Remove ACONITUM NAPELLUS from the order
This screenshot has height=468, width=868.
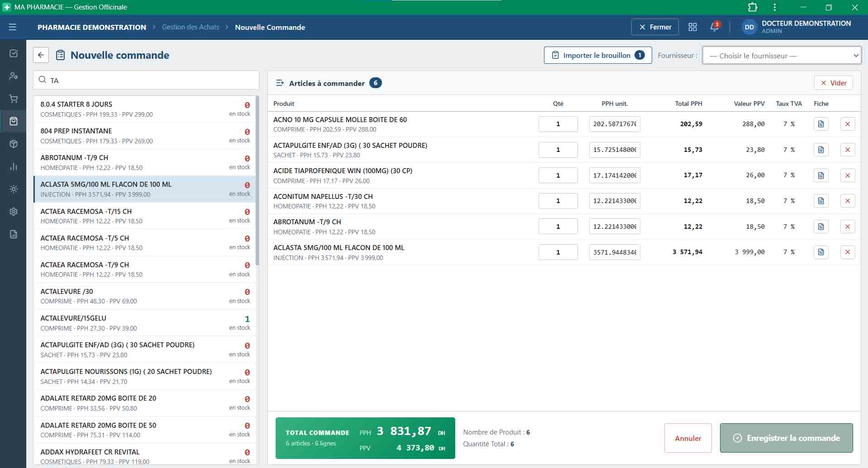click(x=848, y=201)
